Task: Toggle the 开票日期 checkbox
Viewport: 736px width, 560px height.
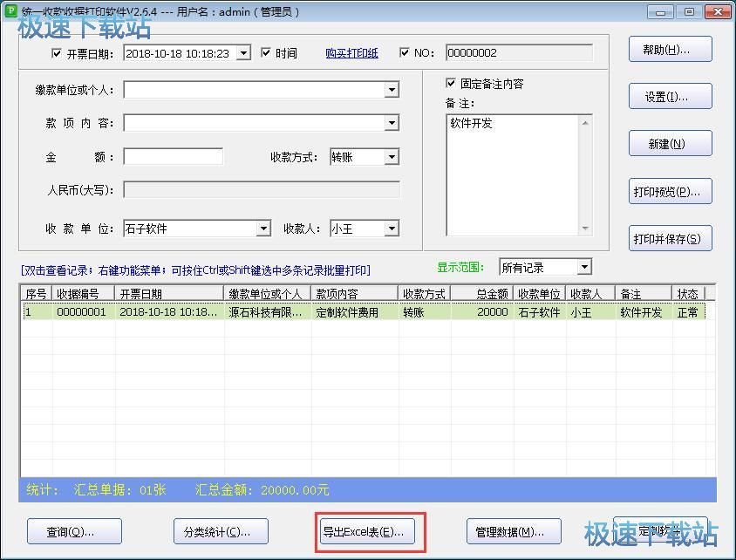Action: [58, 53]
